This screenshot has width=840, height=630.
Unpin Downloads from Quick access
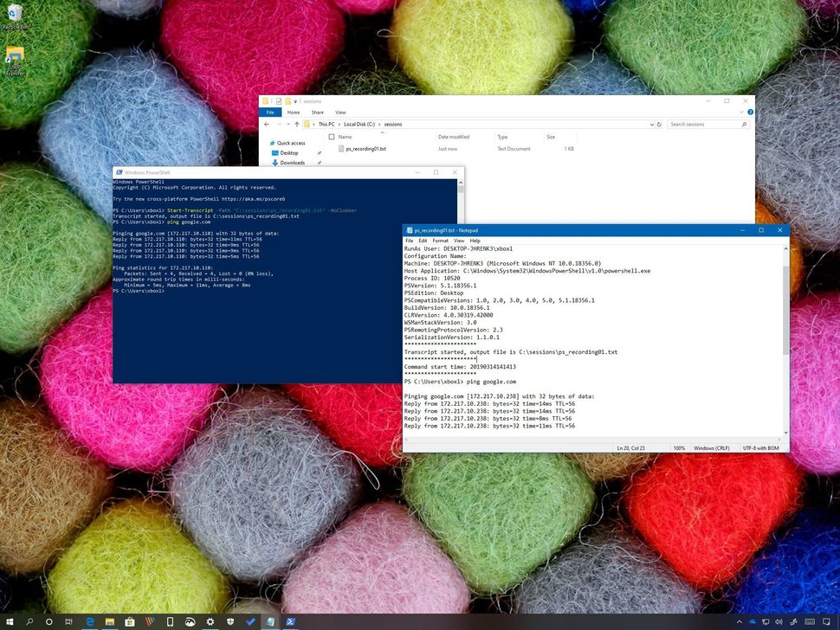[319, 163]
